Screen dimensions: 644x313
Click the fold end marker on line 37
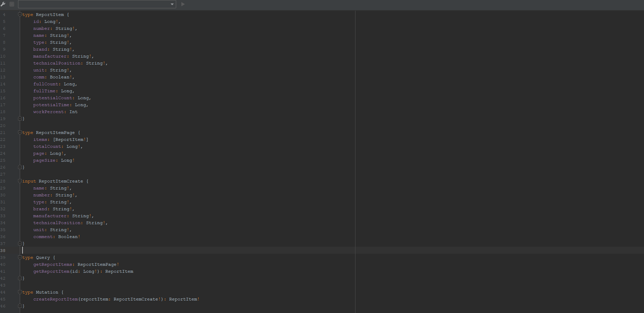[20, 244]
